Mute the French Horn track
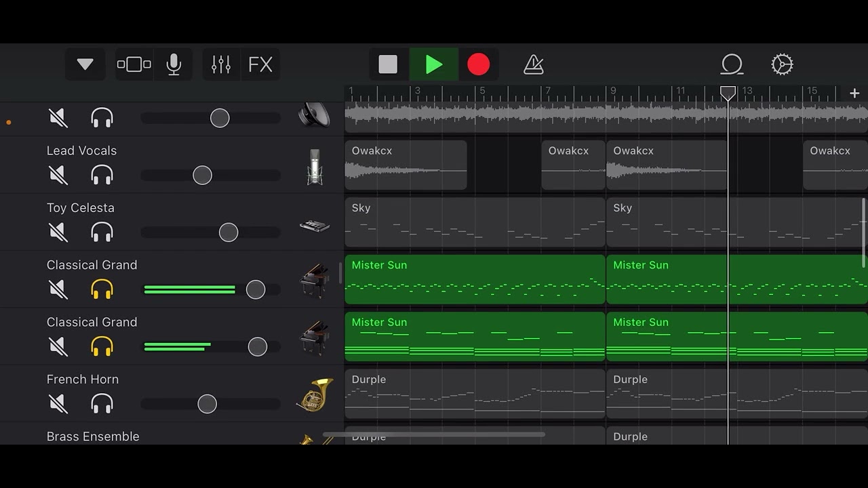 tap(58, 405)
